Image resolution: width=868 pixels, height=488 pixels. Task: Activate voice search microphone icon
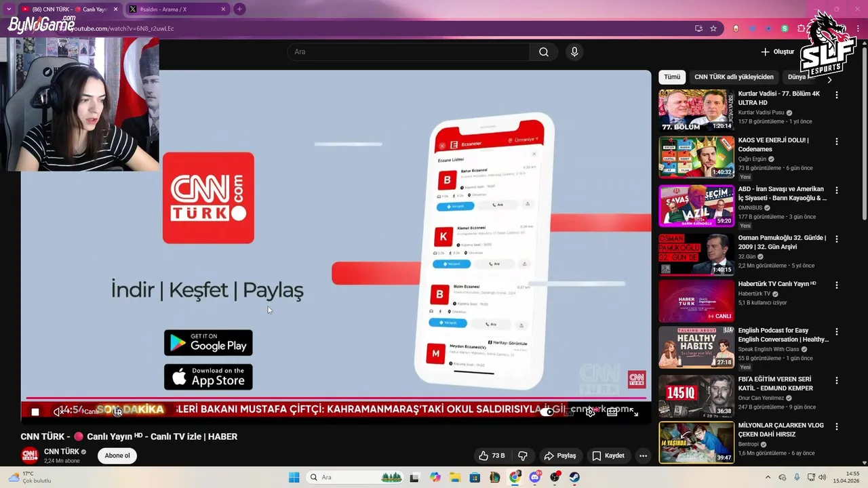574,52
